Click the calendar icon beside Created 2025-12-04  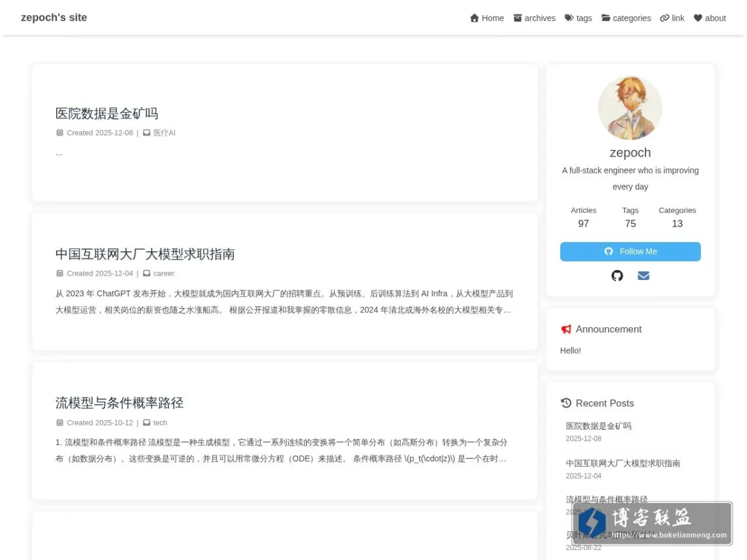click(60, 273)
